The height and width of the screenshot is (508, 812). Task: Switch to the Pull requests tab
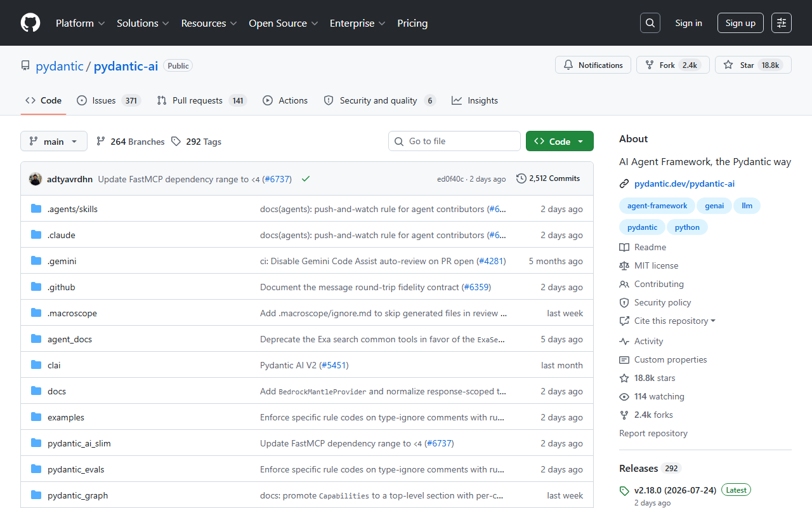tap(201, 100)
